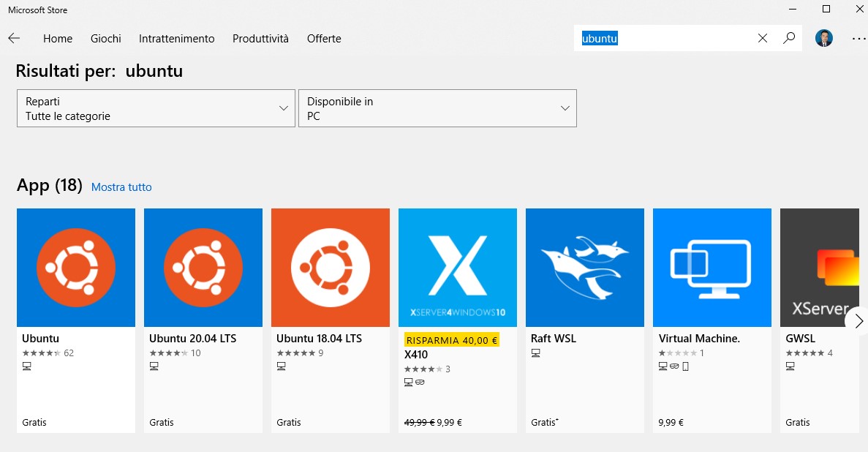
Task: Expand the Disponibile in dropdown
Action: click(x=437, y=108)
